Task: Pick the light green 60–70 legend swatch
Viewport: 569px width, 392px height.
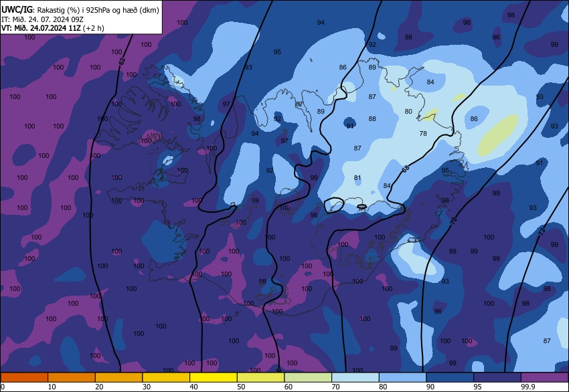Action: [308, 377]
